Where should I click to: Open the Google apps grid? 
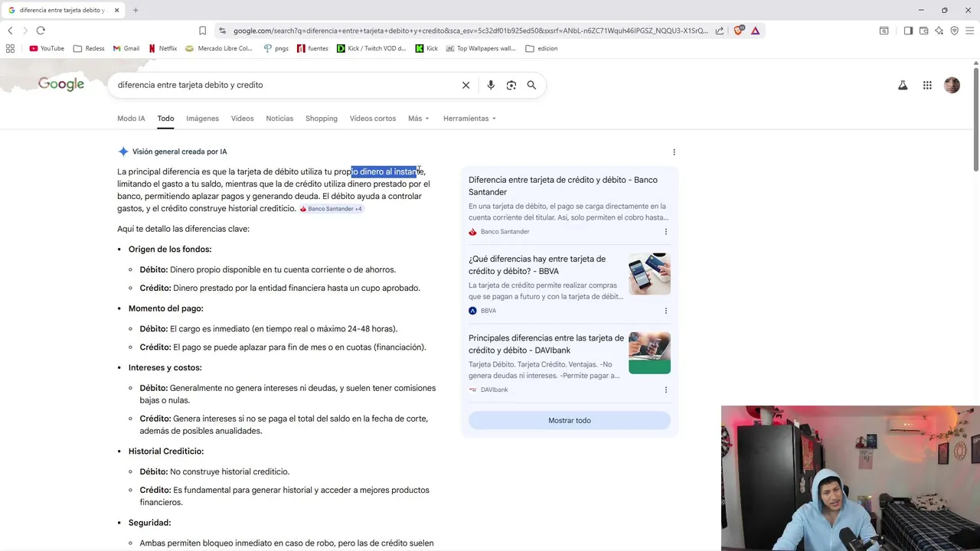click(927, 85)
